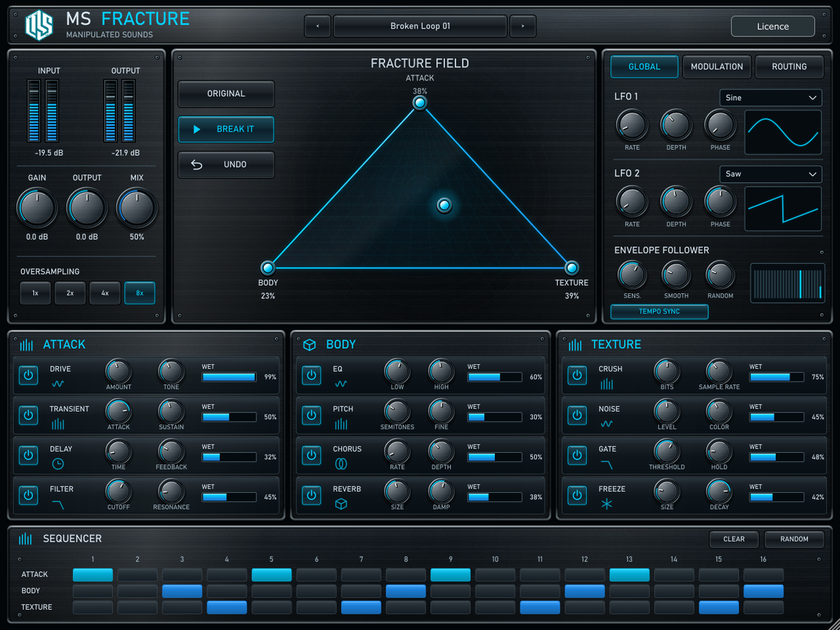This screenshot has width=840, height=630.
Task: Click the Reverb cube icon
Action: coord(341,503)
